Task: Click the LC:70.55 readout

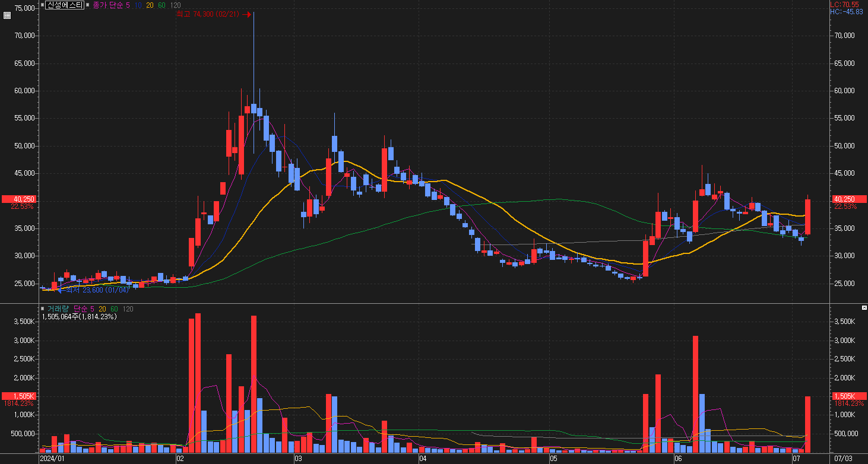Action: [x=845, y=4]
